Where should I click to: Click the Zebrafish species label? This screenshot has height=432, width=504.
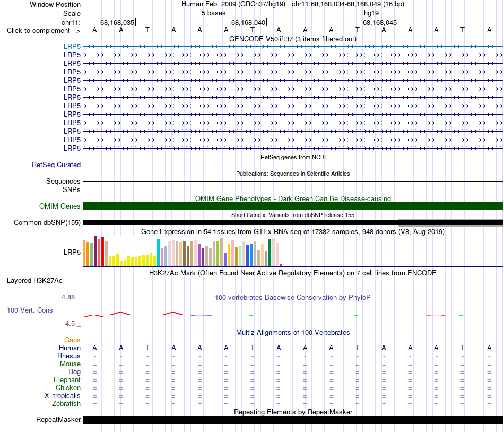[66, 403]
